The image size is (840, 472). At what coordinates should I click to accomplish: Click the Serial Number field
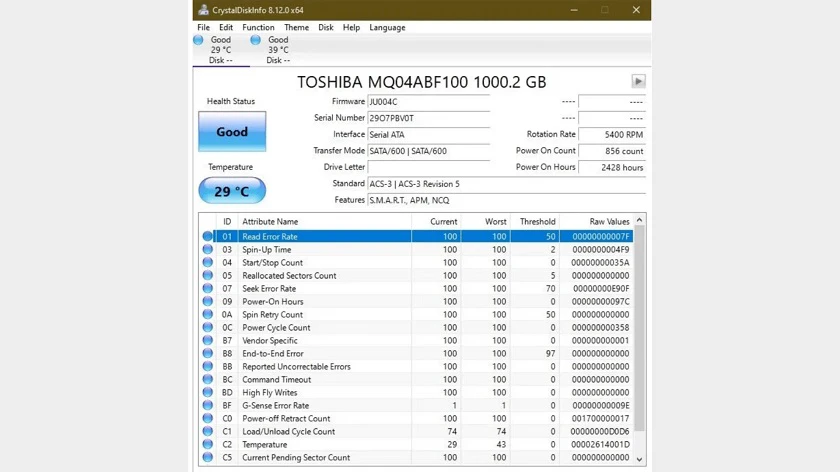tap(429, 118)
